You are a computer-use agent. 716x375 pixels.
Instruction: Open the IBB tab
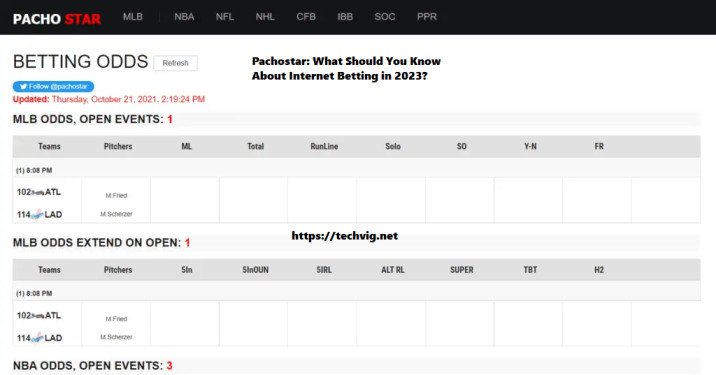click(x=345, y=17)
